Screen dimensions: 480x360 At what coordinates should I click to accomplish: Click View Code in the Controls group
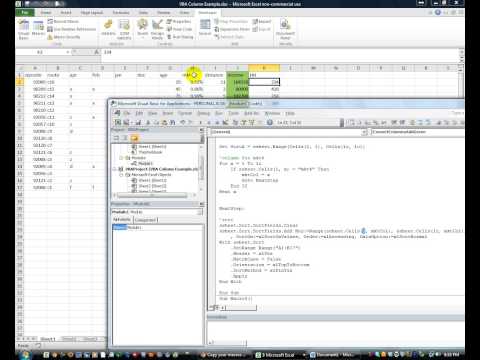(x=180, y=29)
